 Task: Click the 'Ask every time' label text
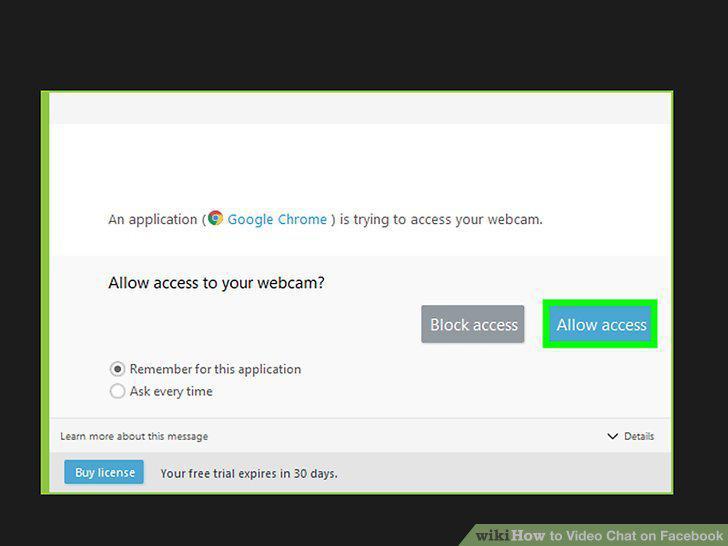point(171,391)
